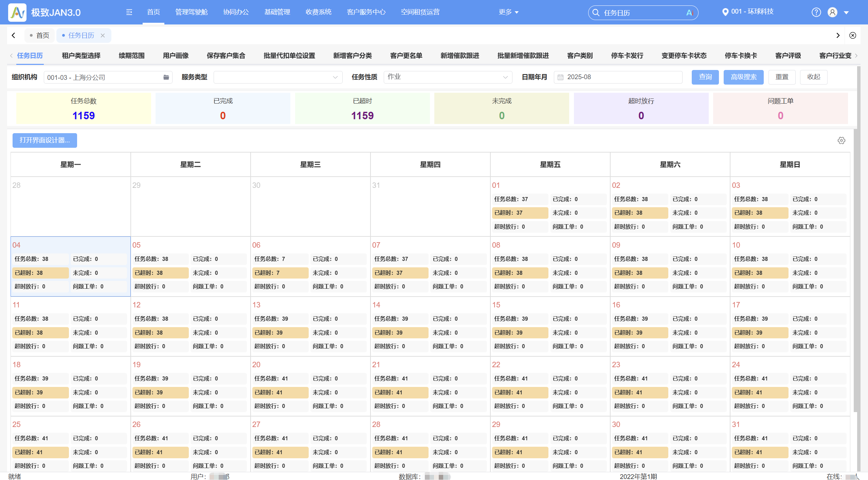Switch to 用户画像 tab
The width and height of the screenshot is (868, 480).
[176, 56]
